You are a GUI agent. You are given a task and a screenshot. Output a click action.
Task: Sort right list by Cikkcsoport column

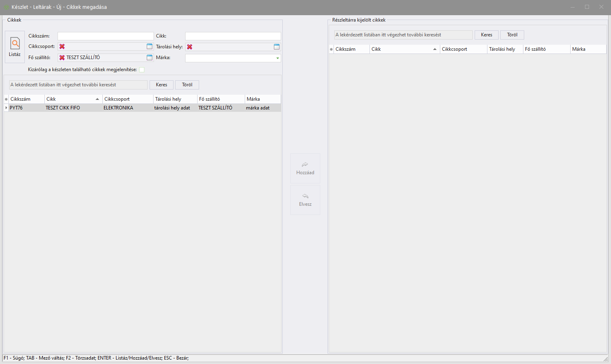(463, 49)
